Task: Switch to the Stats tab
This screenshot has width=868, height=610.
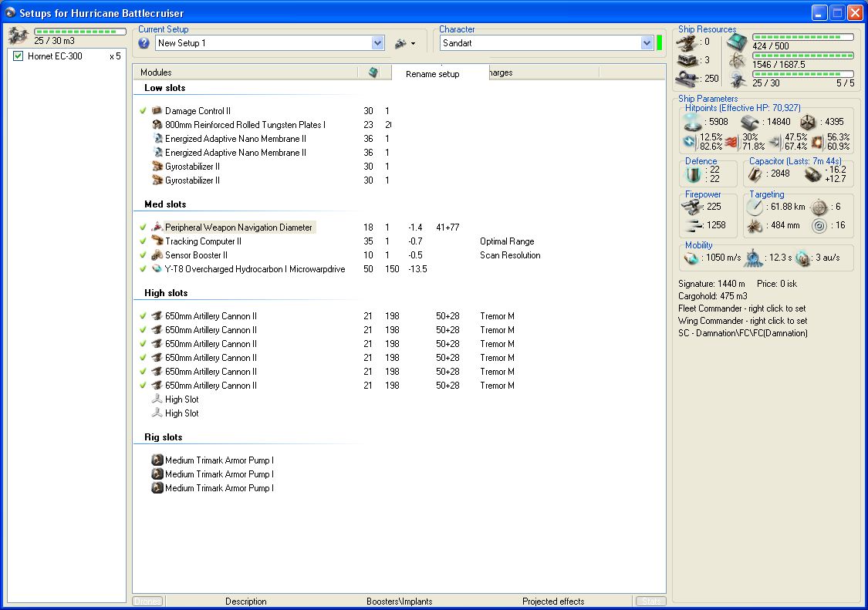Action: 651,602
